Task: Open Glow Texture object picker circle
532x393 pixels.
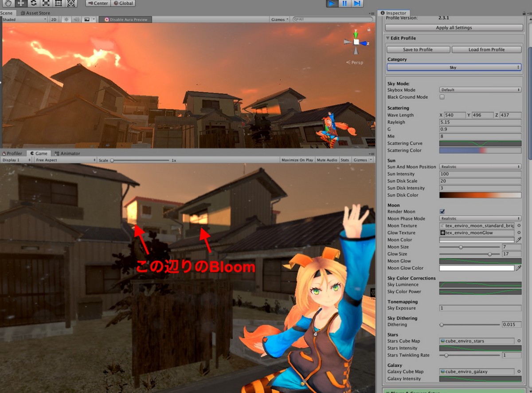Action: (x=519, y=233)
